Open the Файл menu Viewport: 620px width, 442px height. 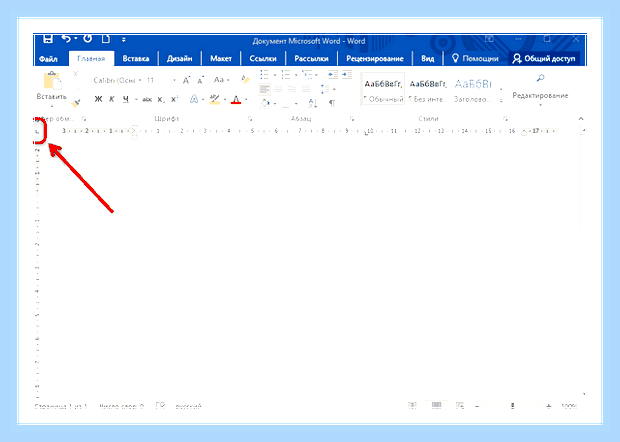pyautogui.click(x=48, y=59)
